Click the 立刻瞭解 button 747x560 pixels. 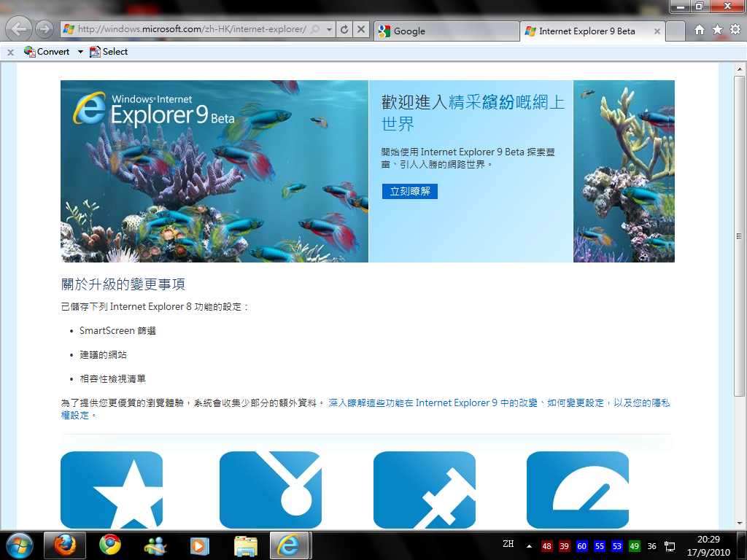coord(410,192)
